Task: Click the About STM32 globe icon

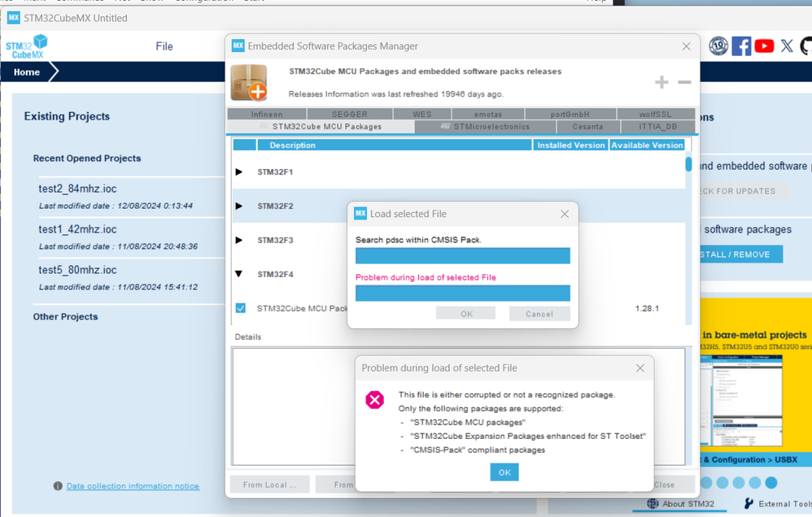Action: point(653,503)
